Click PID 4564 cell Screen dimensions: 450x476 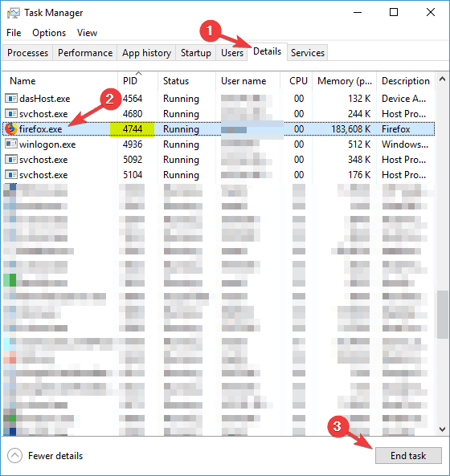point(133,99)
